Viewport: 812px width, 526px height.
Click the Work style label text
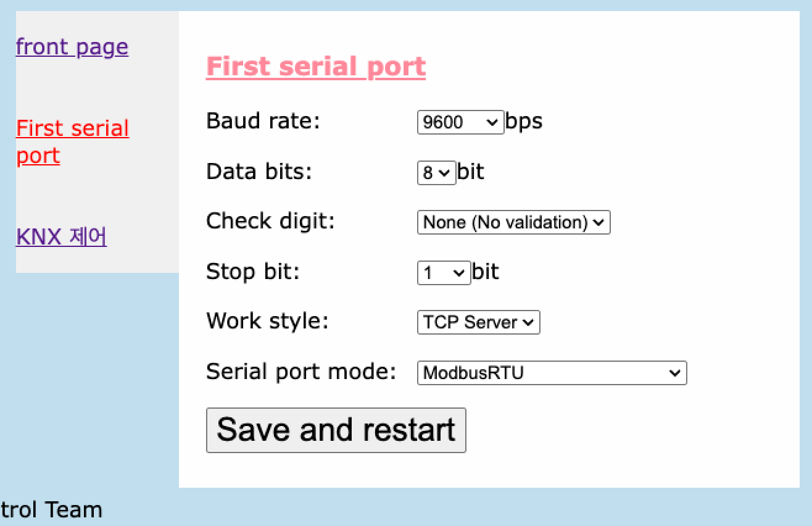267,321
